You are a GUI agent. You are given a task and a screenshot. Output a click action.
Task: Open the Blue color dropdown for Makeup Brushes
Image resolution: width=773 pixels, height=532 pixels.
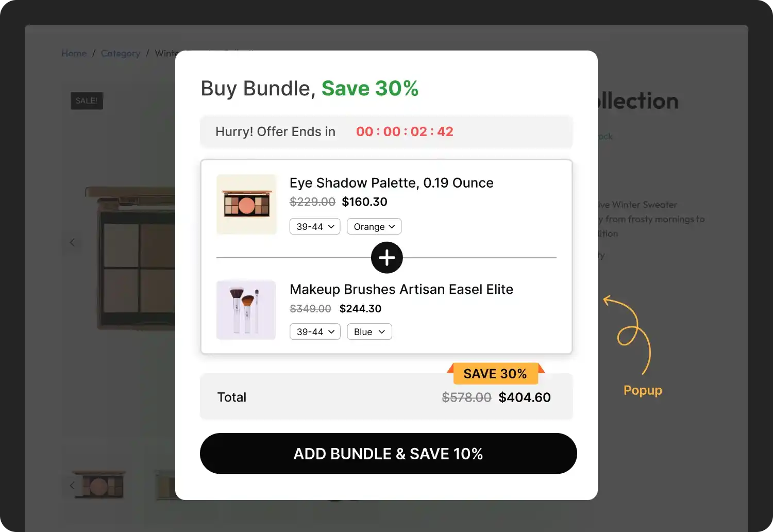(x=369, y=331)
